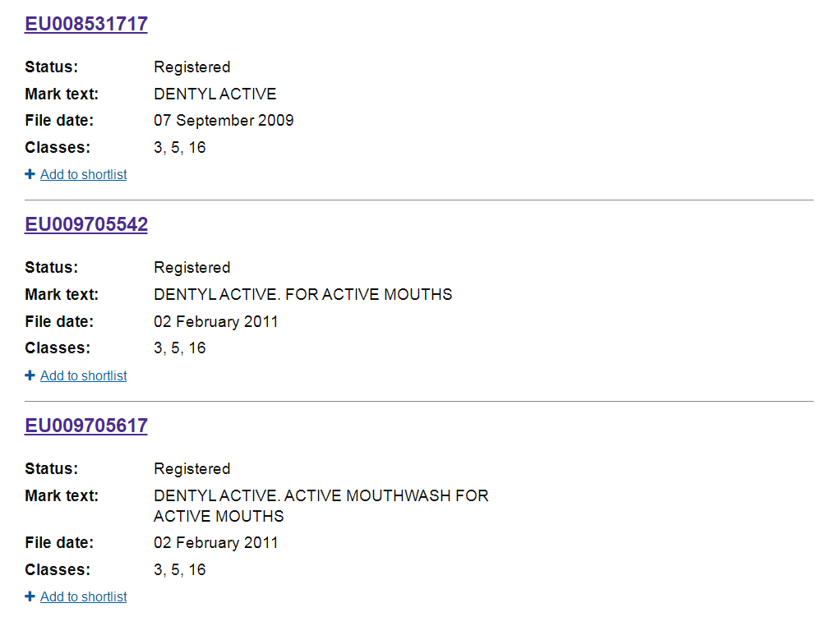Image resolution: width=840 pixels, height=617 pixels.
Task: Click the plus icon for EU009705542 shortlist
Action: 30,375
